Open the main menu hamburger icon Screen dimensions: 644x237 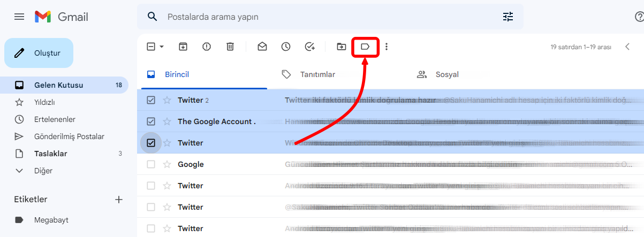click(19, 17)
